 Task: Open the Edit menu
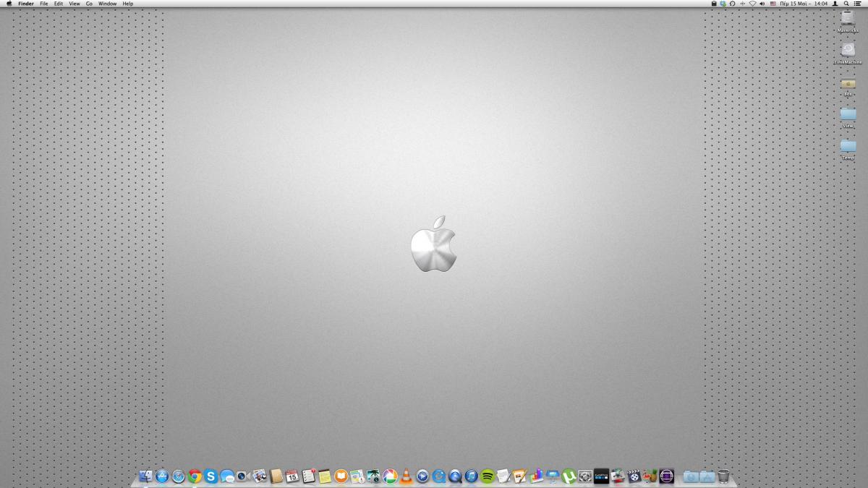coord(59,4)
